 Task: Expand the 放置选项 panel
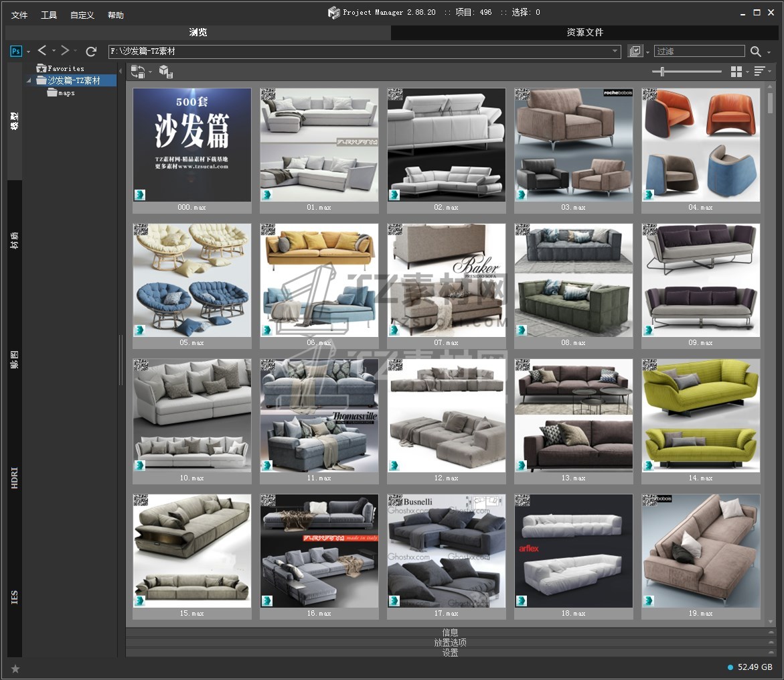pyautogui.click(x=450, y=642)
